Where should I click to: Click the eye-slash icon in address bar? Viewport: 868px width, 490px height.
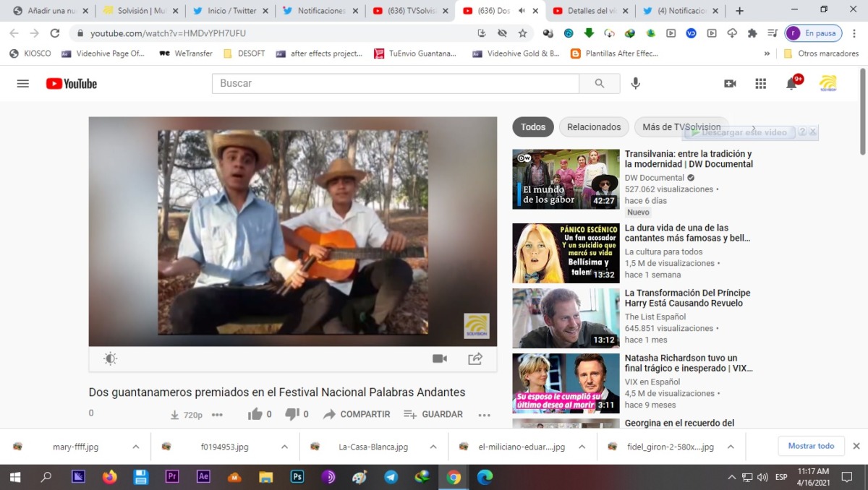pos(502,33)
